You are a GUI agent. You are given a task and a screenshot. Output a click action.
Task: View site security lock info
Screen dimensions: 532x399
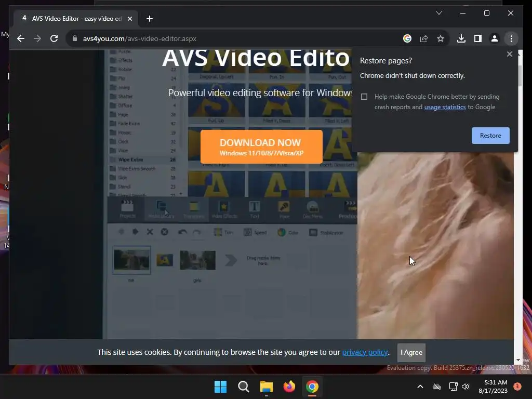(x=75, y=38)
